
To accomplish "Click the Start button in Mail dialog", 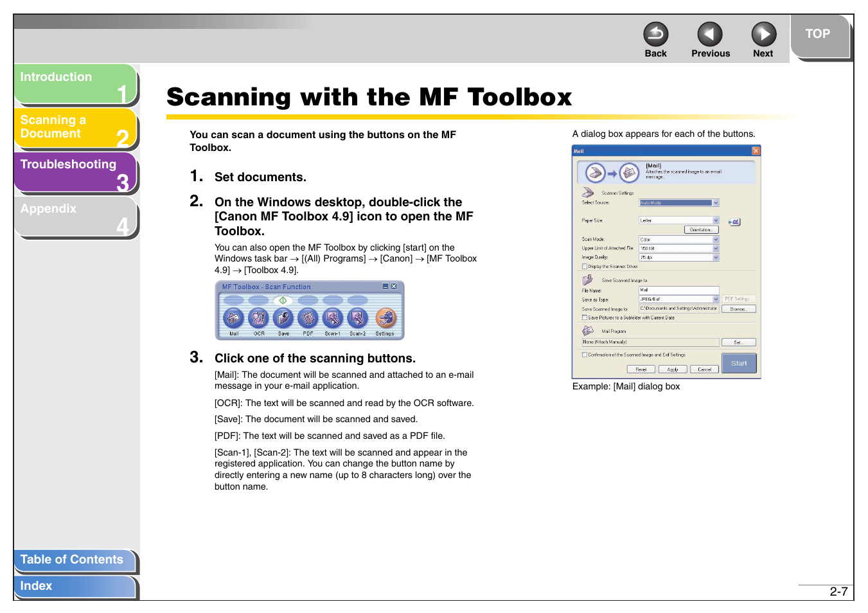I will click(x=739, y=364).
